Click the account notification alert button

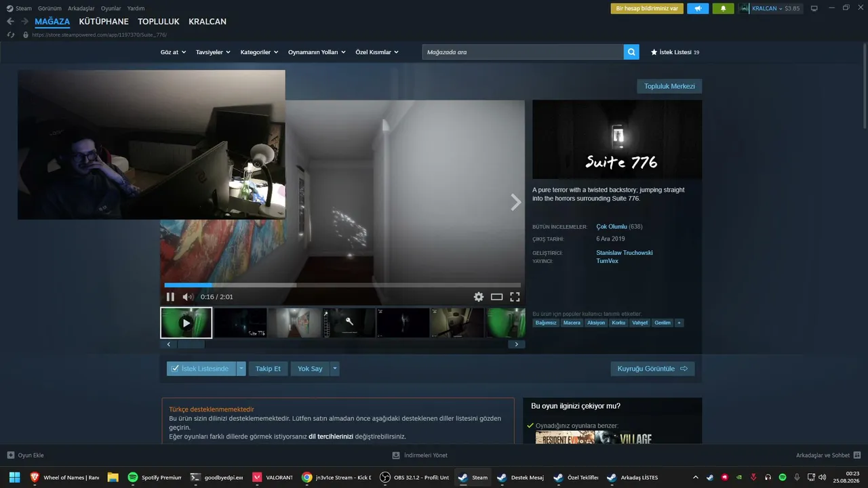(x=647, y=8)
